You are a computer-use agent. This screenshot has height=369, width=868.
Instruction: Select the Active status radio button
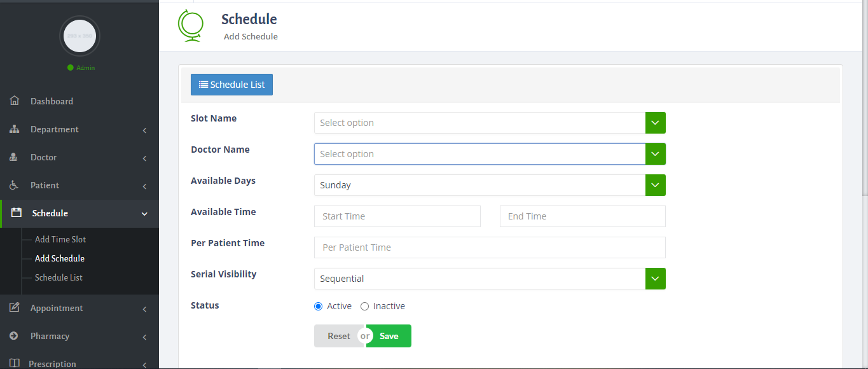point(319,306)
